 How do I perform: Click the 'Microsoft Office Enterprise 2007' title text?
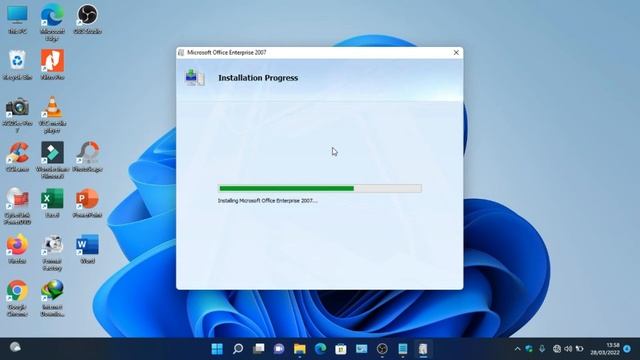point(227,53)
